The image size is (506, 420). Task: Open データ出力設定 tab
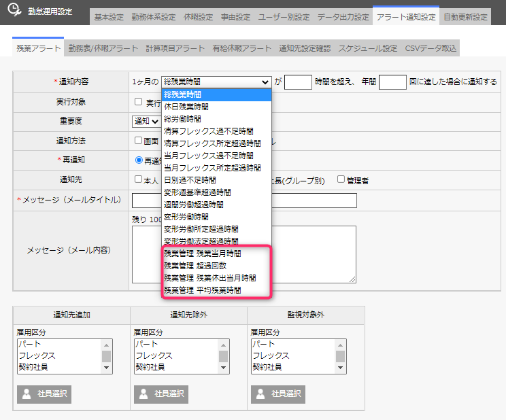coord(343,17)
